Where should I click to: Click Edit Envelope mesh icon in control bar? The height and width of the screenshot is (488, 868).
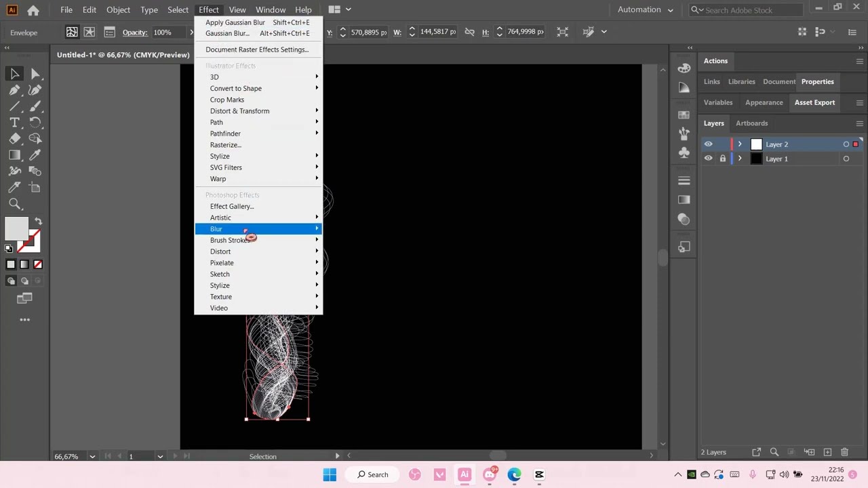click(71, 32)
